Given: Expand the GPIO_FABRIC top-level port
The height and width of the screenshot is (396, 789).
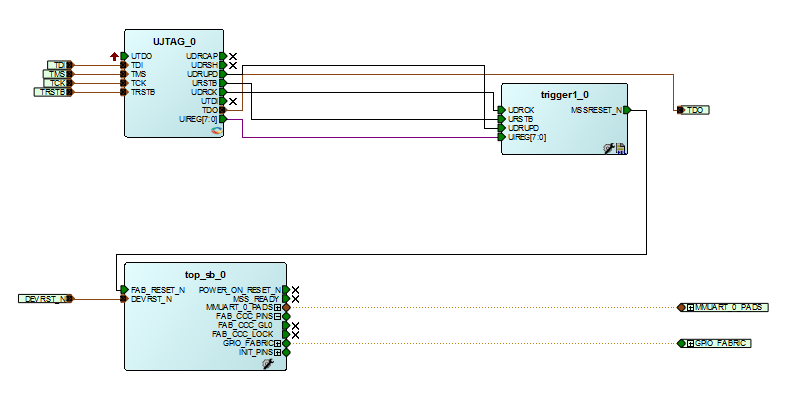Looking at the screenshot, I should pyautogui.click(x=691, y=344).
